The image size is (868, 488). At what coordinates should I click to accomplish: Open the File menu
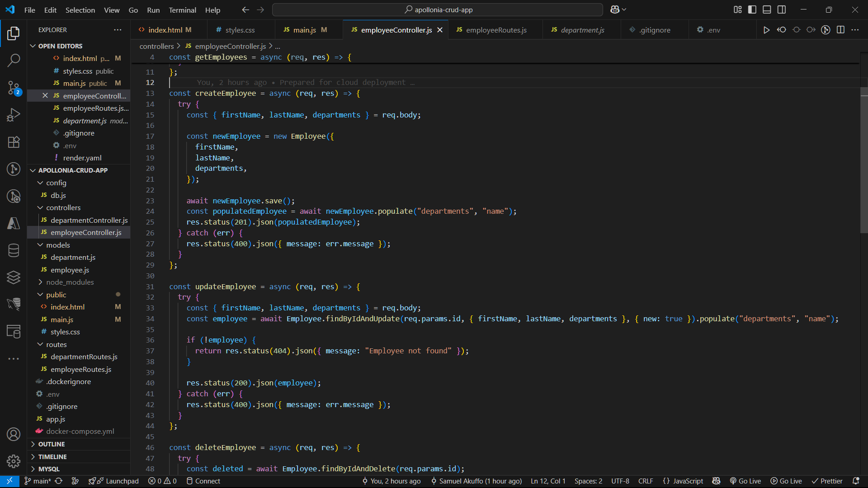pos(30,10)
